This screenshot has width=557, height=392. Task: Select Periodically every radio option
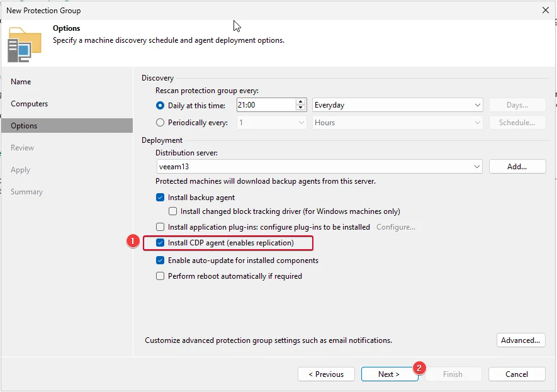tap(160, 123)
